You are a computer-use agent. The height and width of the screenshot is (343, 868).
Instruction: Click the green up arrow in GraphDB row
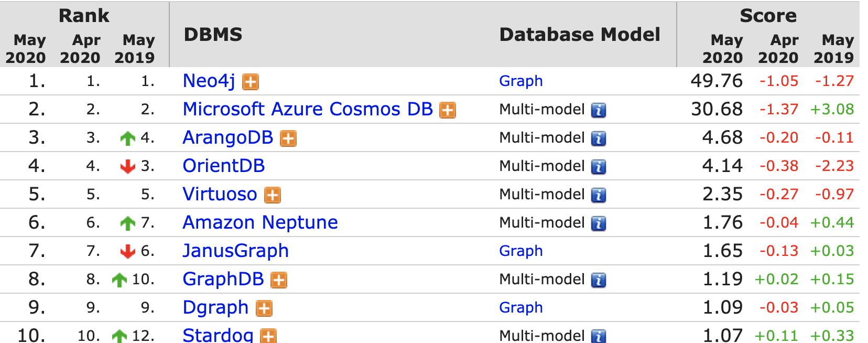coord(120,280)
